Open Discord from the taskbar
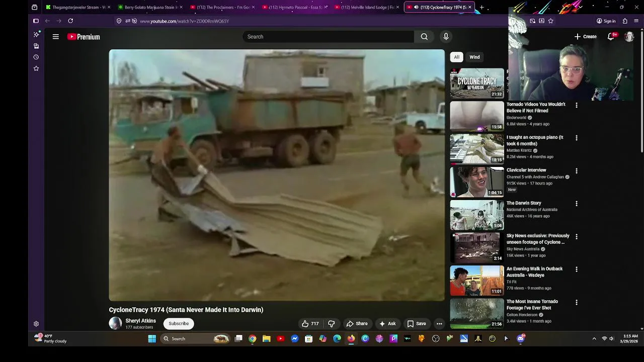This screenshot has width=644, height=362. click(520, 338)
